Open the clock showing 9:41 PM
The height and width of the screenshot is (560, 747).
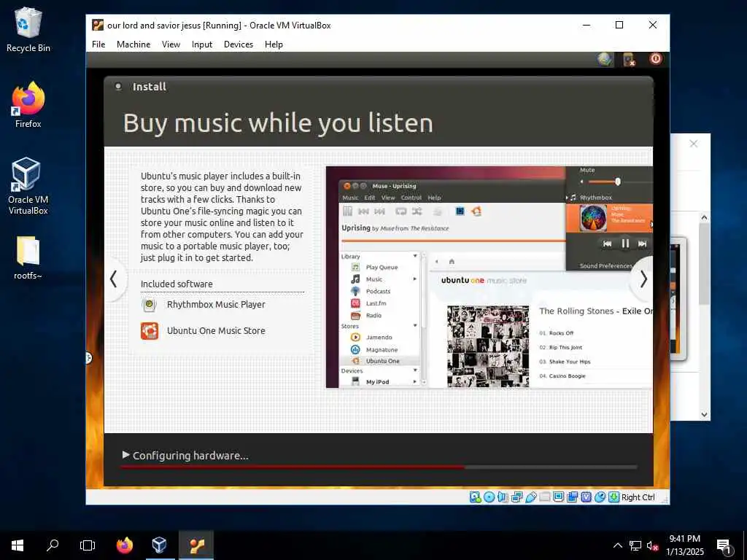tap(684, 545)
